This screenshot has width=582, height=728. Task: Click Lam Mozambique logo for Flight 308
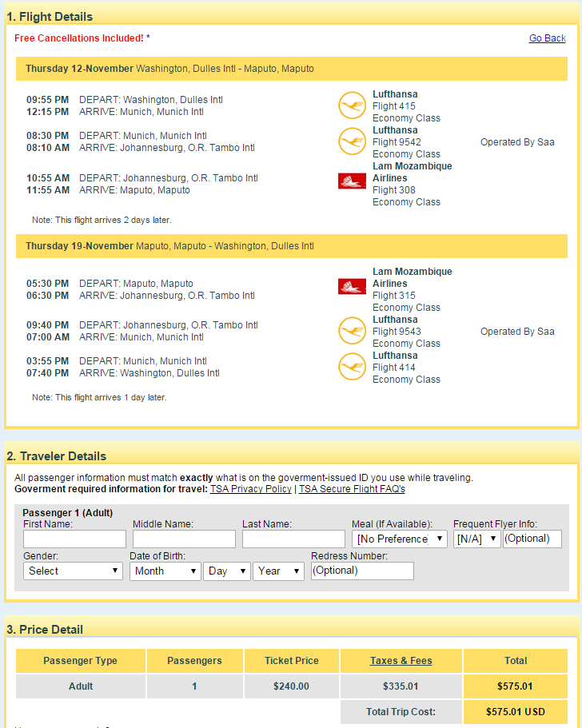tap(352, 181)
